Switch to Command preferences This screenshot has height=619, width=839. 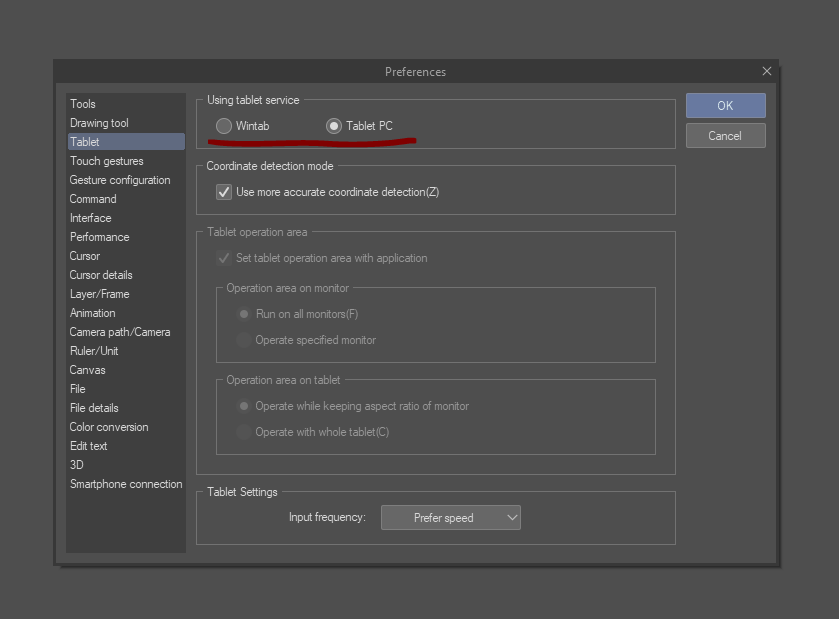[93, 199]
